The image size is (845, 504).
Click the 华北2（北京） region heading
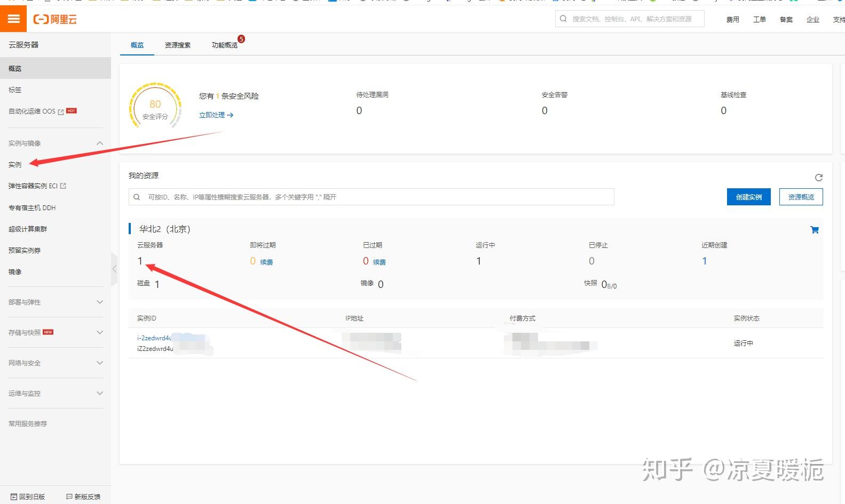coord(165,229)
